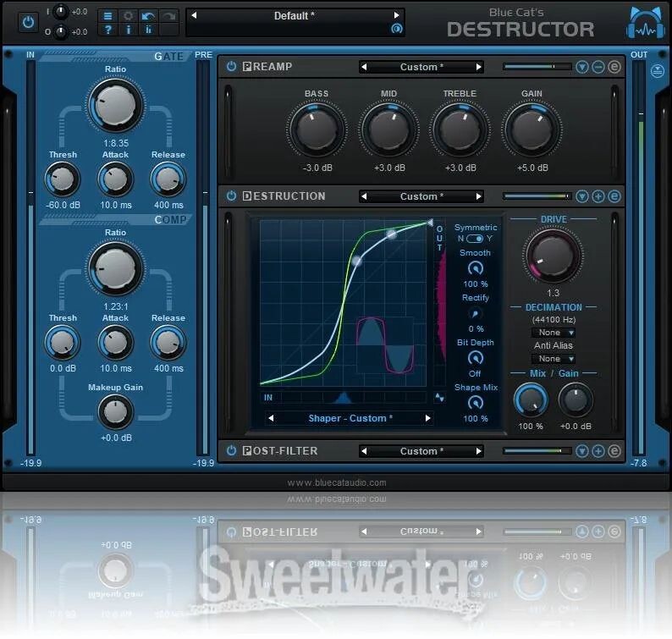Select next Preamp preset arrow

479,67
